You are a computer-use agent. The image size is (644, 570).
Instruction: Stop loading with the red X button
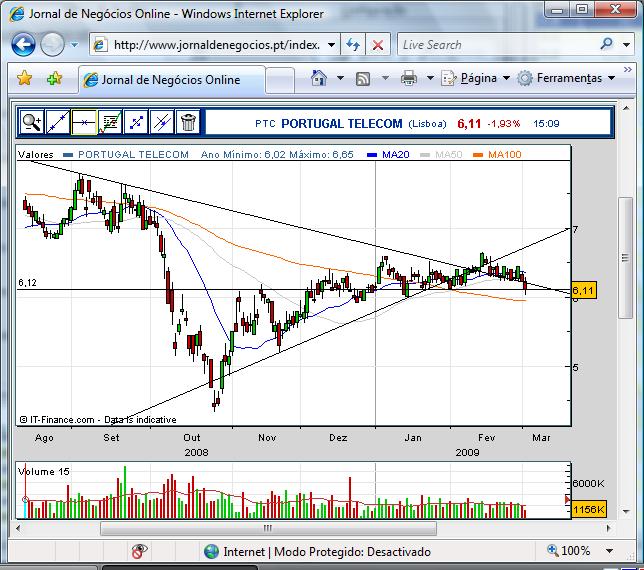click(x=378, y=44)
